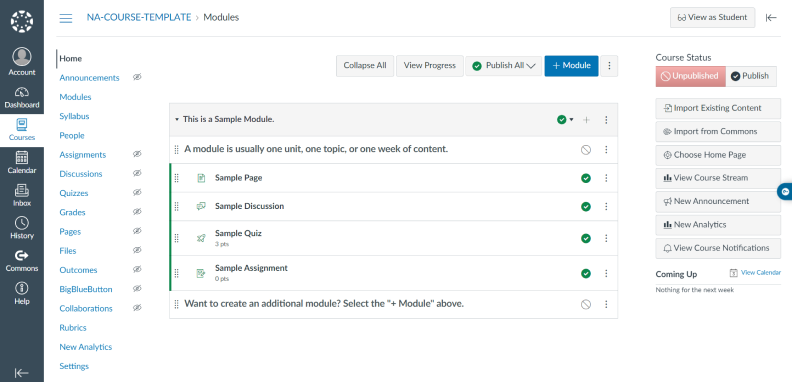The width and height of the screenshot is (792, 382).
Task: Open options kebab next to + Module button
Action: tap(609, 66)
